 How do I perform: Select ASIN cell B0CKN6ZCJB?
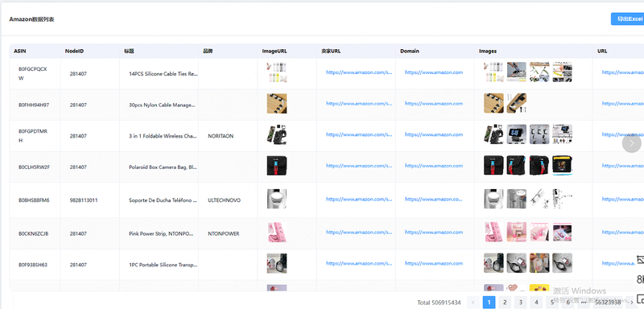(x=34, y=234)
